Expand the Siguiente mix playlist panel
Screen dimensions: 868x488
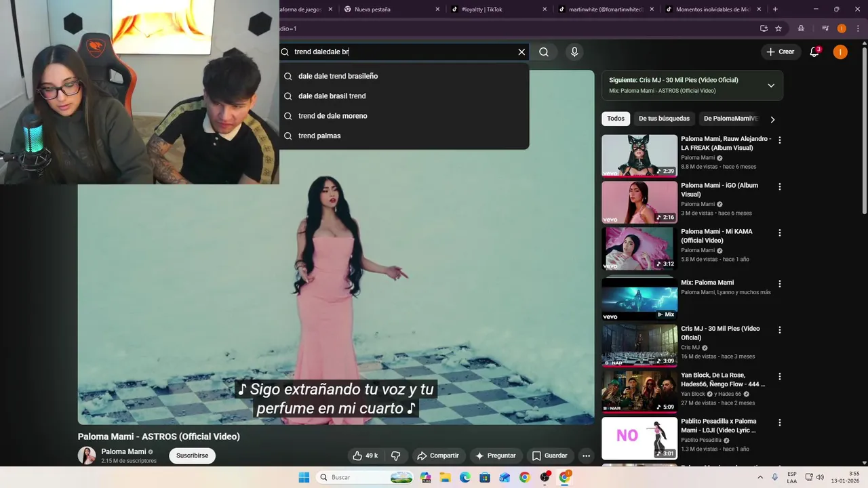(771, 85)
